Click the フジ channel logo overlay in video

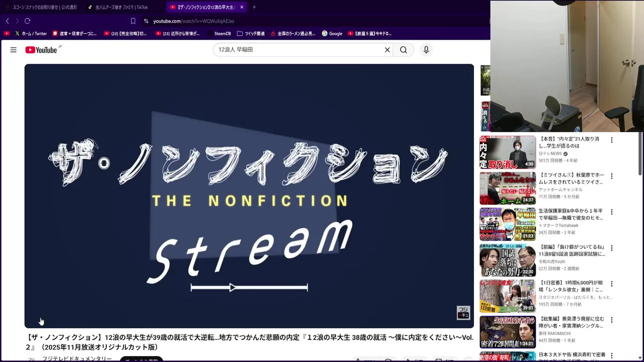tap(463, 312)
